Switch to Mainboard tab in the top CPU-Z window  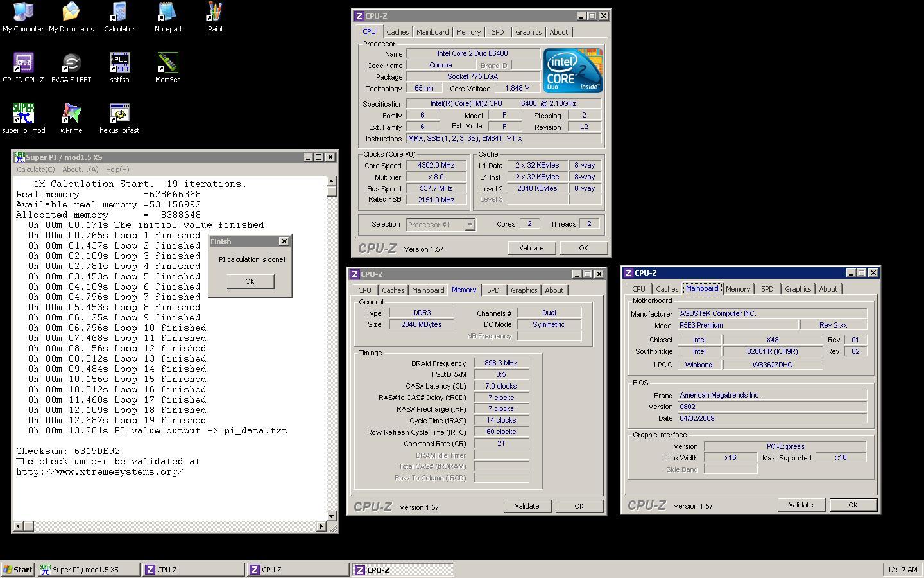[432, 32]
